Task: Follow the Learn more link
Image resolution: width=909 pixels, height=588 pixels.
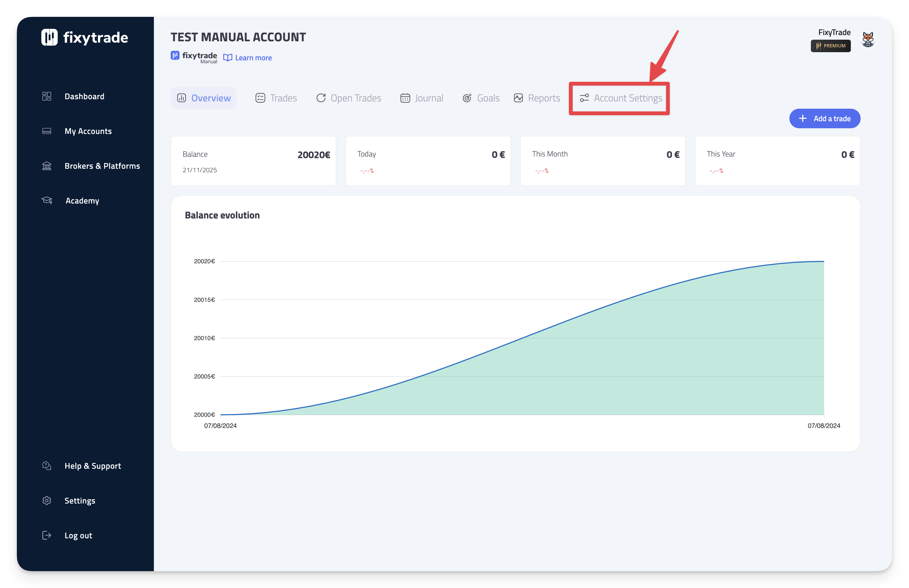Action: coord(253,58)
